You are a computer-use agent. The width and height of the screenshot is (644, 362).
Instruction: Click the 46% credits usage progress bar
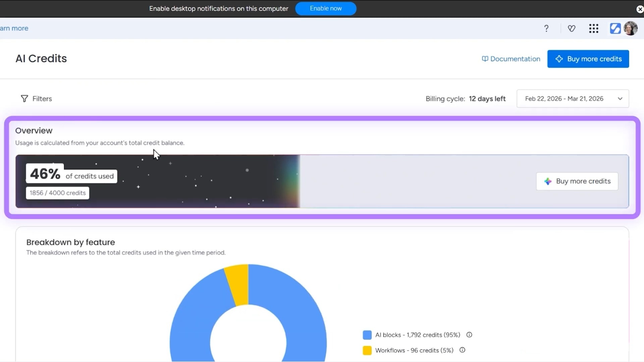point(158,181)
